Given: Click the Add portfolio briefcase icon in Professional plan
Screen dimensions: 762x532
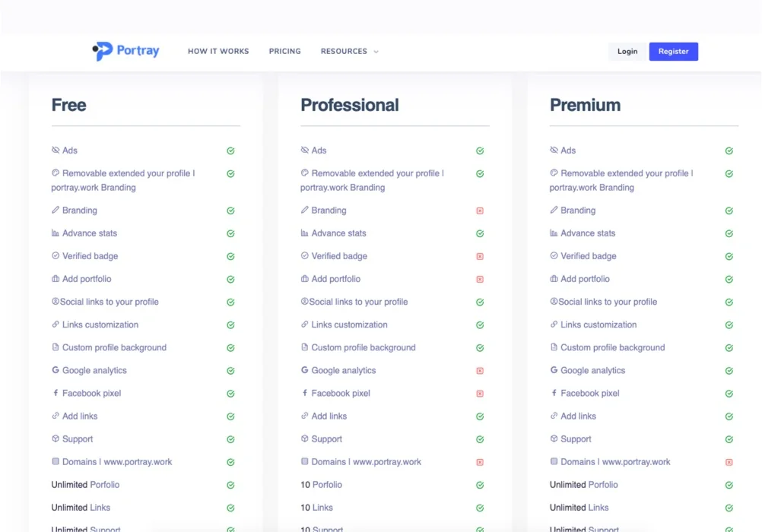Looking at the screenshot, I should click(x=305, y=279).
